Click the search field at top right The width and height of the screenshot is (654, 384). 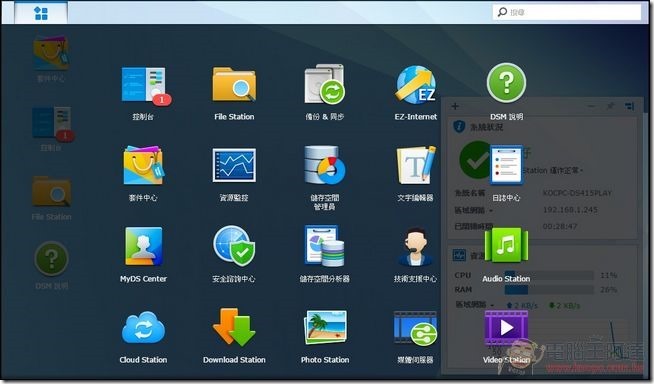pos(567,12)
